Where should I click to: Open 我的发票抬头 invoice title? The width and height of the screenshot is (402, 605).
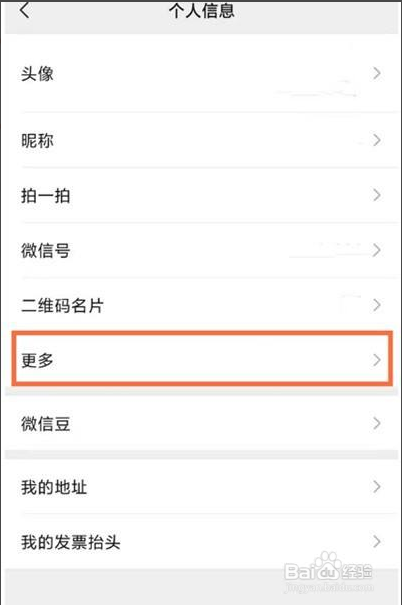201,541
